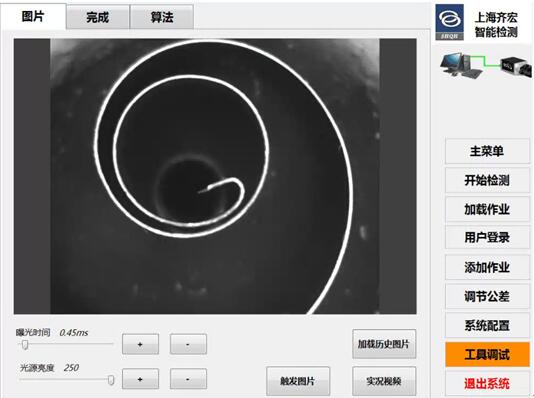The width and height of the screenshot is (534, 398).
Task: Select the 算法 tab
Action: pos(162,17)
